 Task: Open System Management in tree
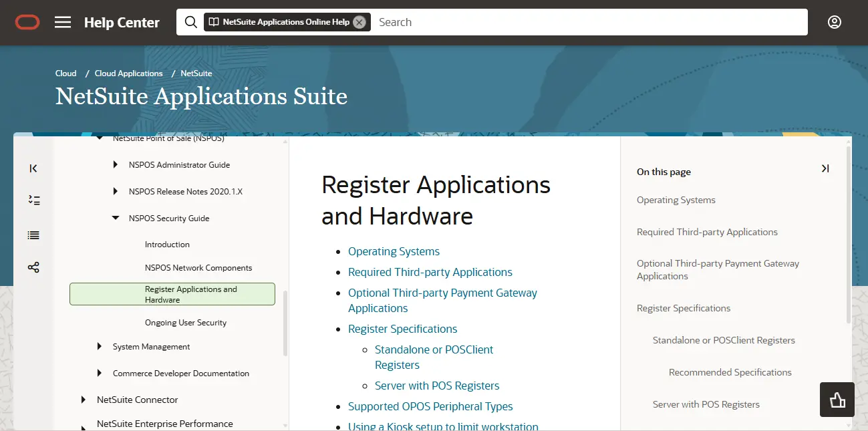151,347
